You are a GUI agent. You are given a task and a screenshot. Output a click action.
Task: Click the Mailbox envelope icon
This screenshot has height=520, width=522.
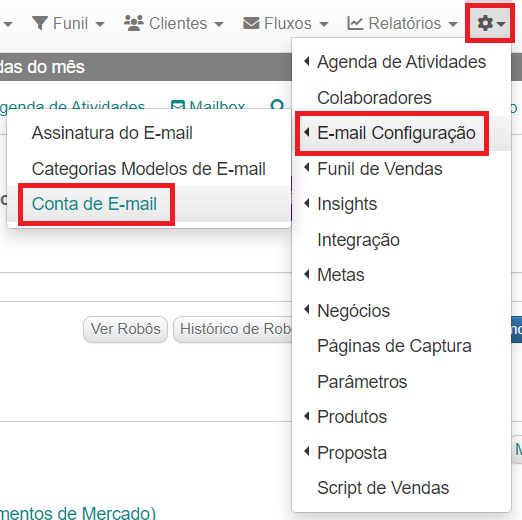(178, 105)
